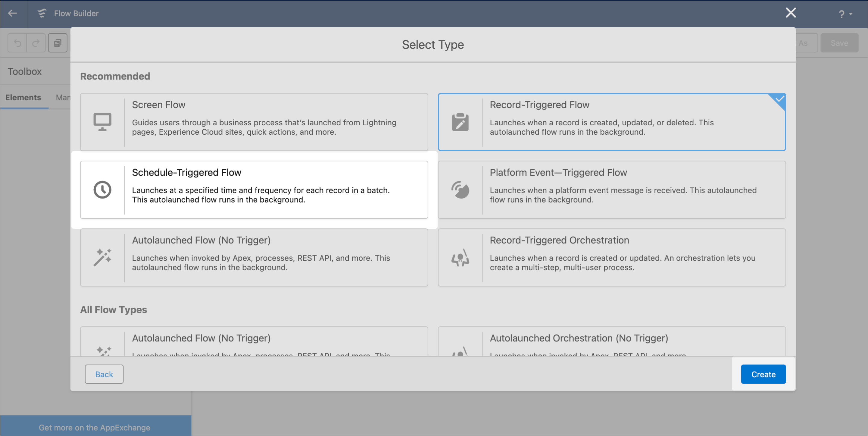Select the Screen Flow monitor icon
The height and width of the screenshot is (436, 868).
(102, 122)
